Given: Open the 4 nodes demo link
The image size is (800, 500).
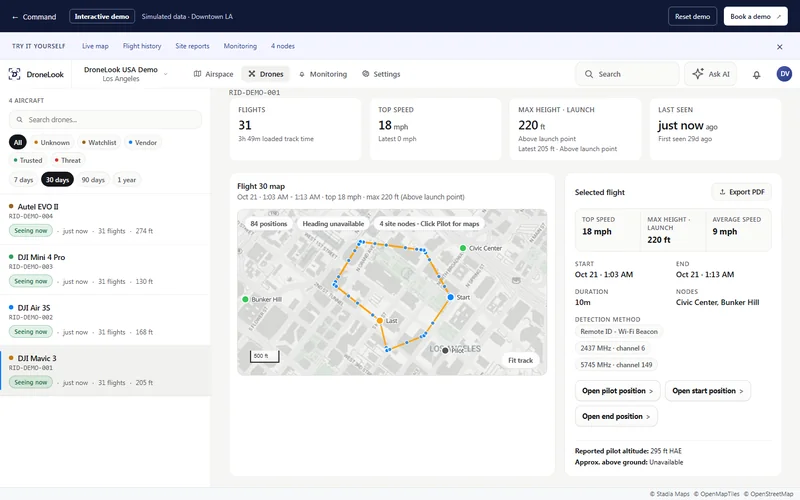Looking at the screenshot, I should tap(283, 46).
